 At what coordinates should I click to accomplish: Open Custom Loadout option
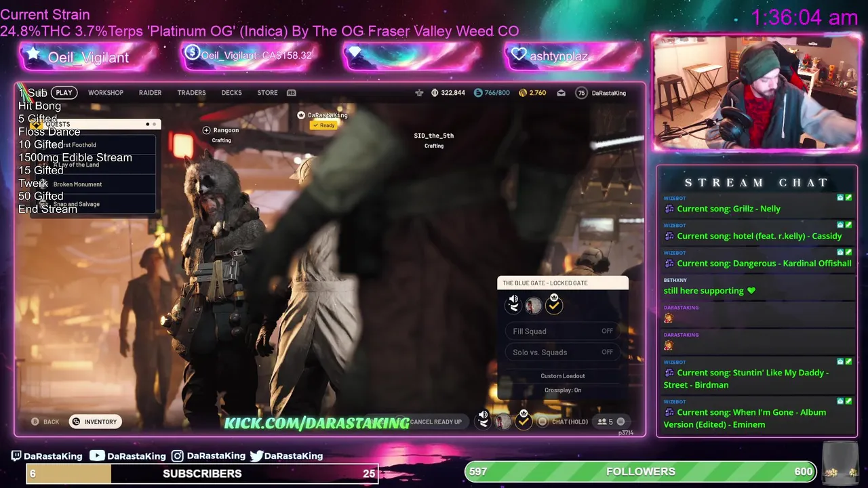click(563, 376)
